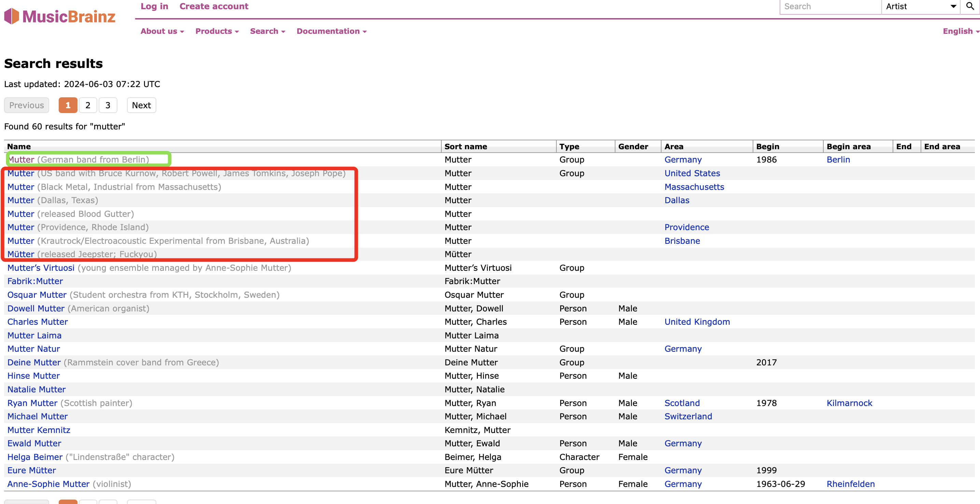Open Anne-Sophie Mutter artist link
This screenshot has height=504, width=980.
48,485
